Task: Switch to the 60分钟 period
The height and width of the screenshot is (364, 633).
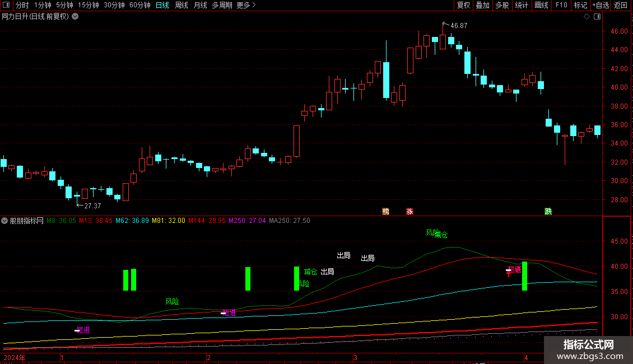Action: click(140, 5)
